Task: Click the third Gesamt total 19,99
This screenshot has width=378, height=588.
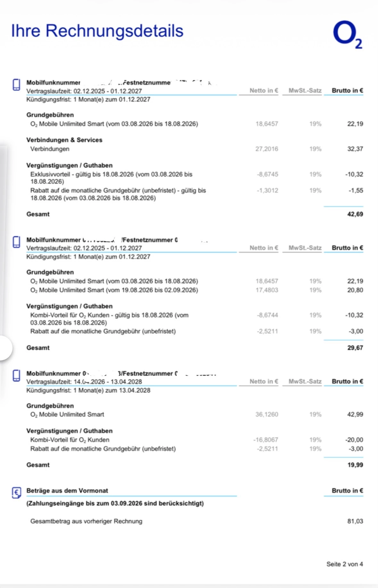Action: pyautogui.click(x=355, y=465)
